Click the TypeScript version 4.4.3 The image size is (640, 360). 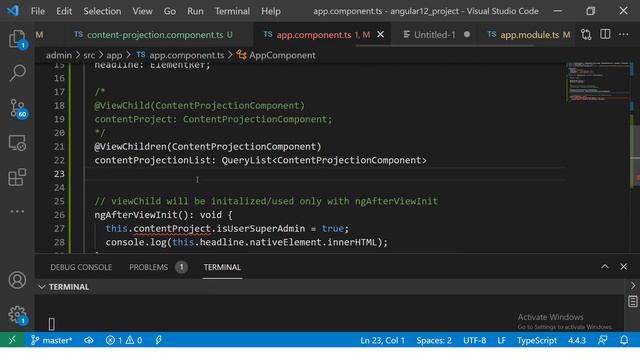577,340
